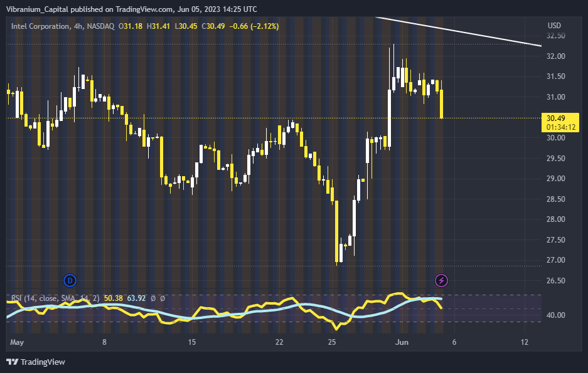588x373 pixels.
Task: Click the USD currency label
Action: click(x=554, y=26)
